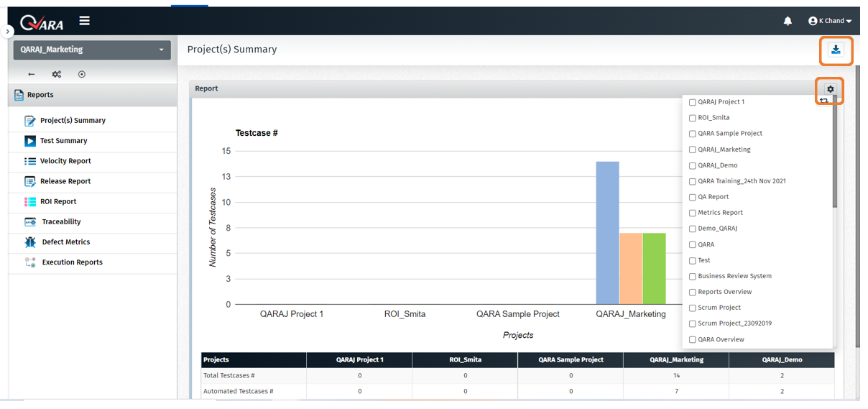Click the orange QARAJ_Marketing chart bar
The height and width of the screenshot is (409, 868).
[631, 269]
